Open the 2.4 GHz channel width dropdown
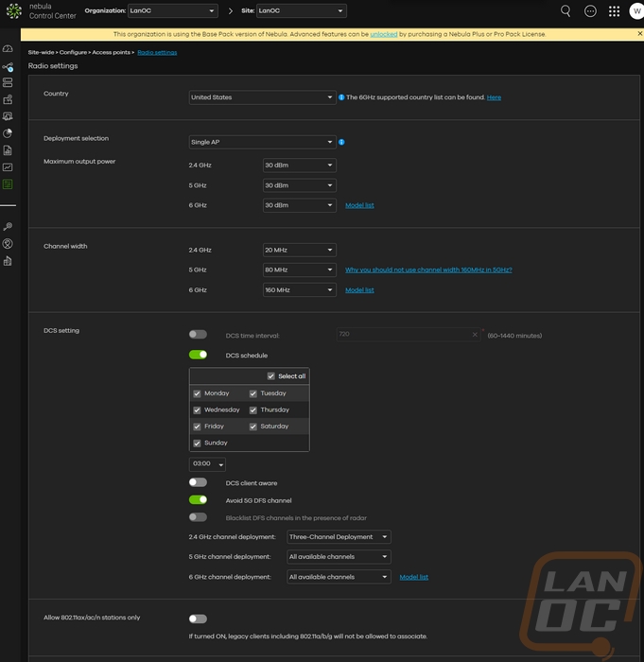This screenshot has height=662, width=644. [x=300, y=250]
